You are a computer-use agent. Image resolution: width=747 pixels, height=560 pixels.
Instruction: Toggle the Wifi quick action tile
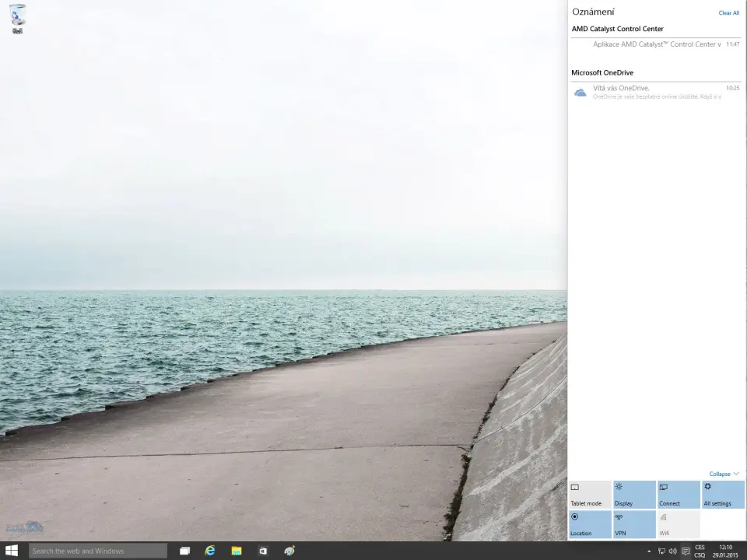click(679, 524)
